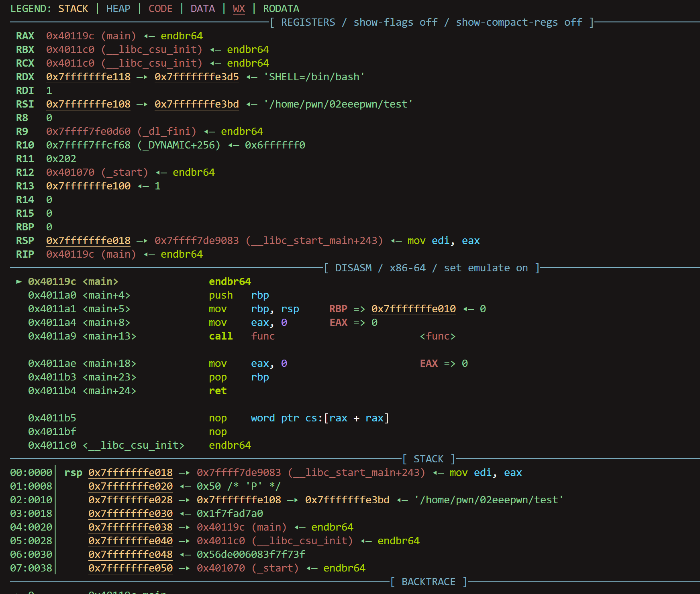Viewport: 700px width, 594px height.
Task: Click the RSI register's '/home/pwn/02eeepwn/test' string
Action: (x=338, y=104)
